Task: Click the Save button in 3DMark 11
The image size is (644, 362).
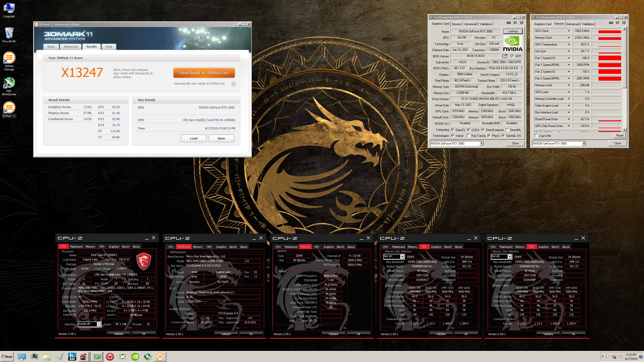Action: pos(221,138)
